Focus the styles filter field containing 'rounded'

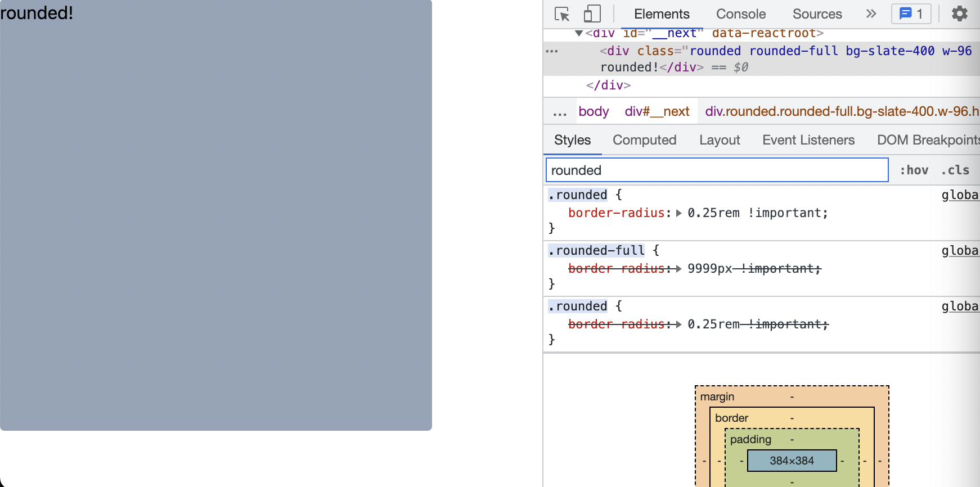pyautogui.click(x=717, y=170)
